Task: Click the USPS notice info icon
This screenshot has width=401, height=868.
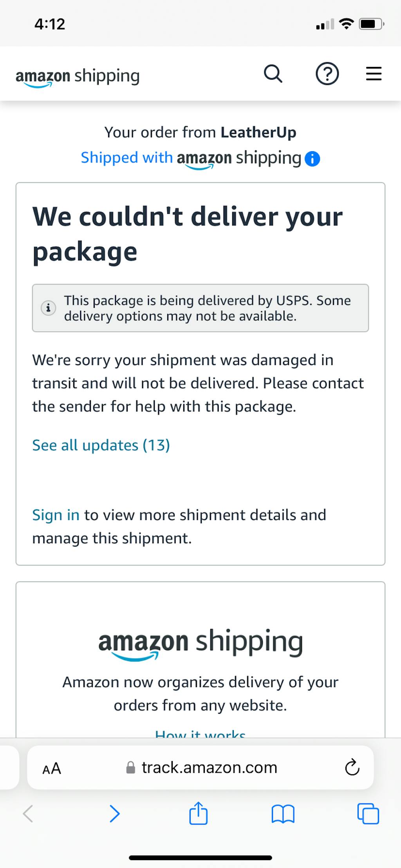Action: click(49, 308)
